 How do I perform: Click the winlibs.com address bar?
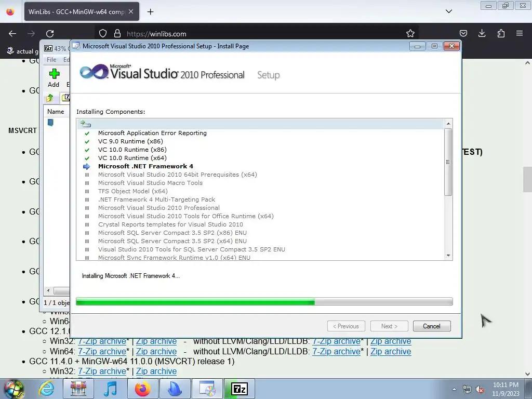[258, 34]
